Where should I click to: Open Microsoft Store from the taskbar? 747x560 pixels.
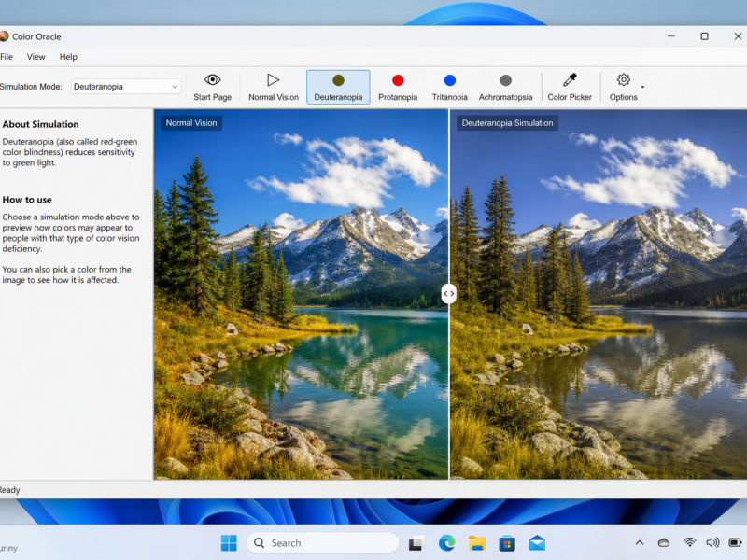pos(507,543)
